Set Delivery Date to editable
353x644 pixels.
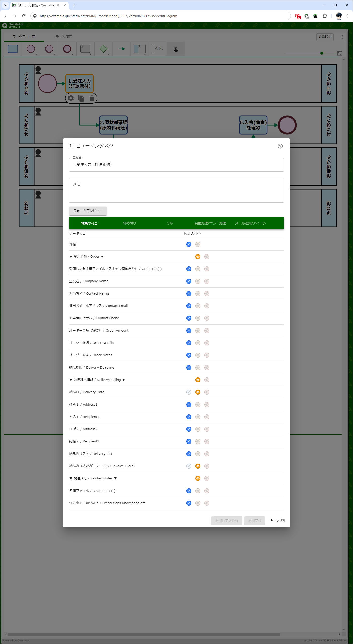pos(189,392)
